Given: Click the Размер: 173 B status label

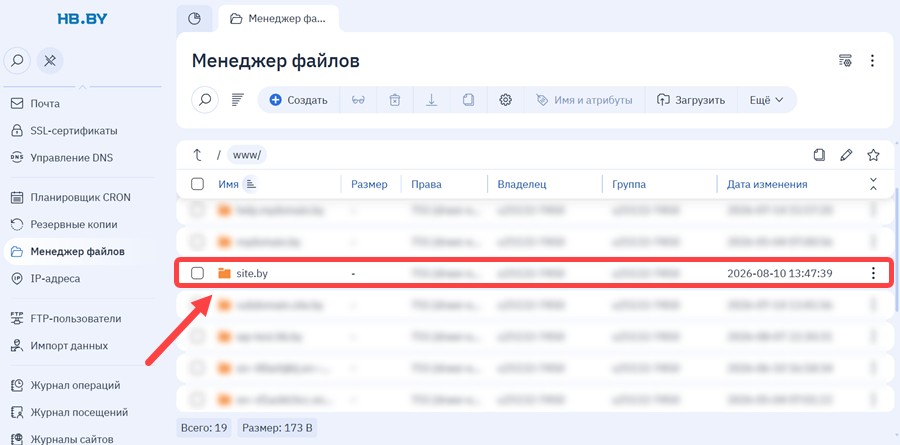Looking at the screenshot, I should [277, 428].
